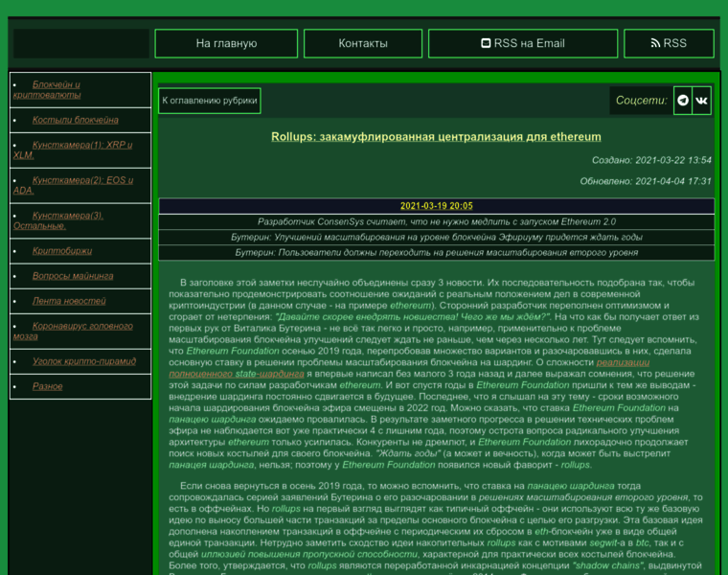Viewport: 728px width, 575px height.
Task: Open Коронавирус головного мозга link
Action: [73, 332]
